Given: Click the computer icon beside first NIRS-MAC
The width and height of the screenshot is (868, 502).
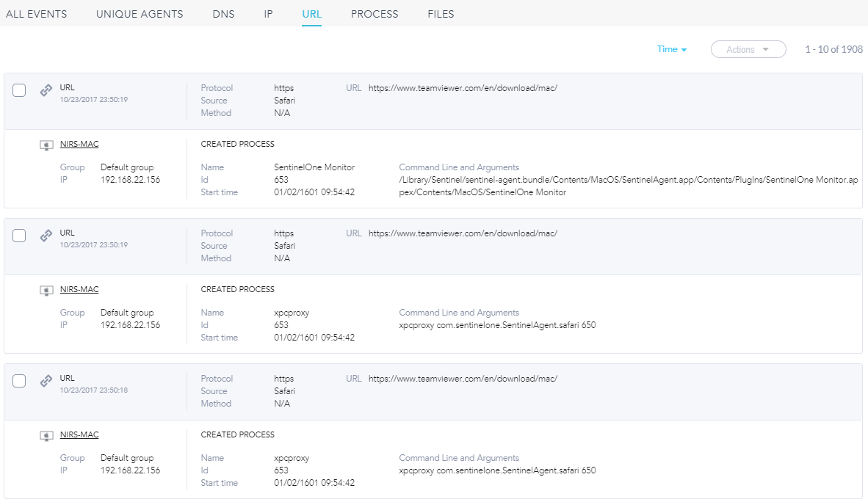Looking at the screenshot, I should pyautogui.click(x=46, y=145).
